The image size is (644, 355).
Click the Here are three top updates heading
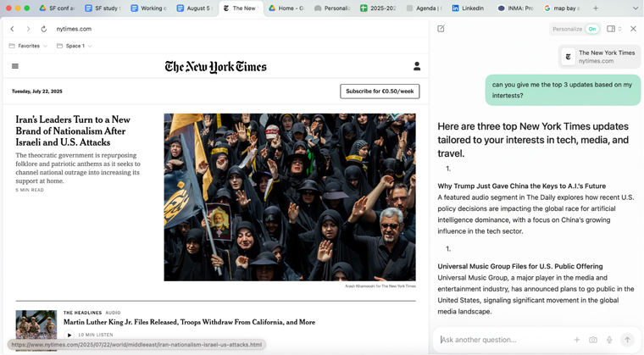pyautogui.click(x=533, y=140)
